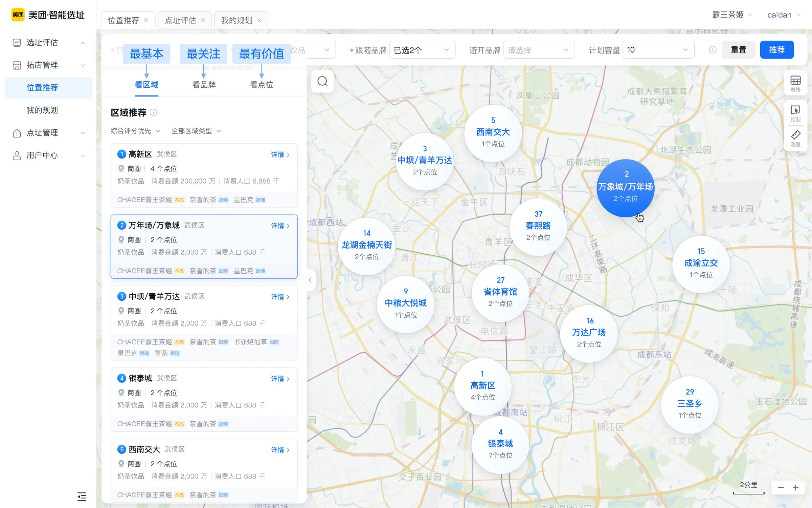Click the 中粮大悦城 map bubble

pyautogui.click(x=405, y=304)
